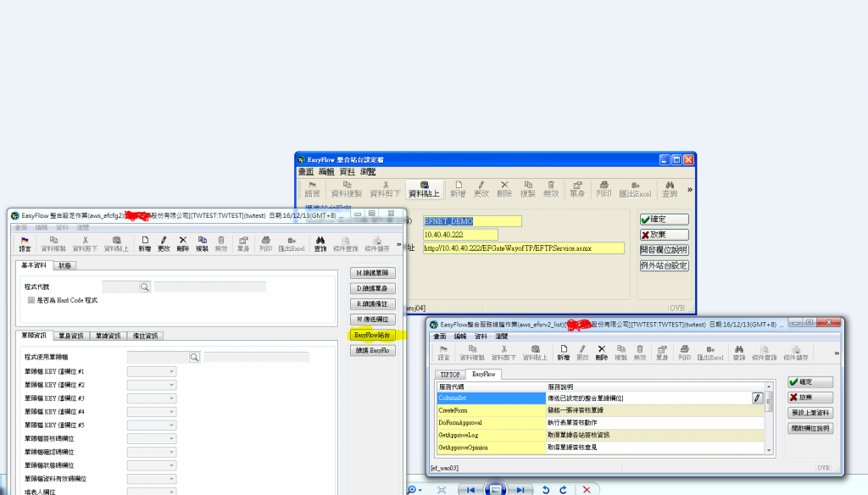
Task: Click 更改 pencil icon in aws_efcfg2 window
Action: [x=164, y=243]
